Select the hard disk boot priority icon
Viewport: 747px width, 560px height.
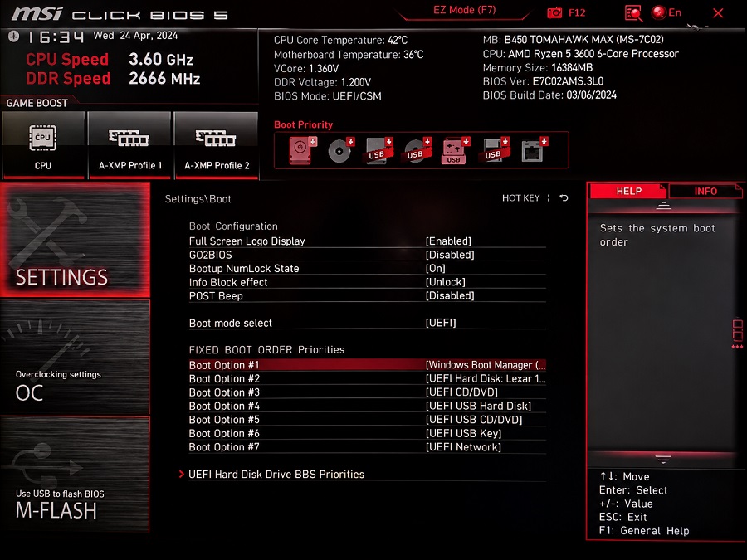point(302,150)
